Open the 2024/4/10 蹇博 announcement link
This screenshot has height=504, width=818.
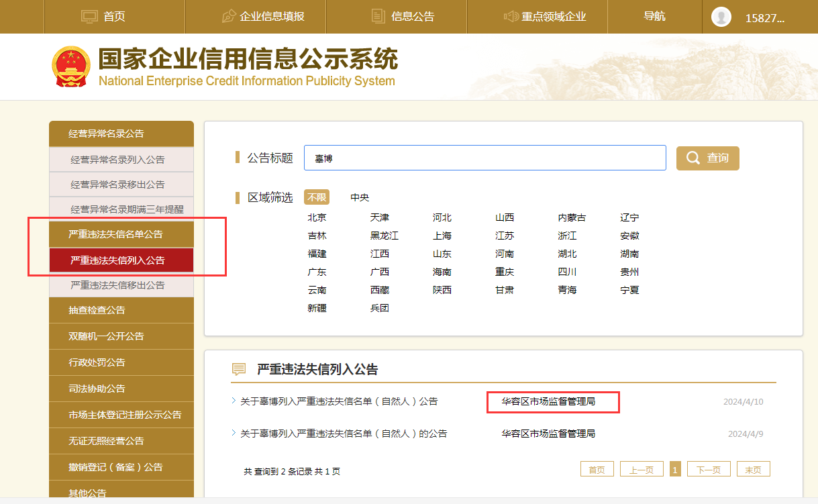339,401
